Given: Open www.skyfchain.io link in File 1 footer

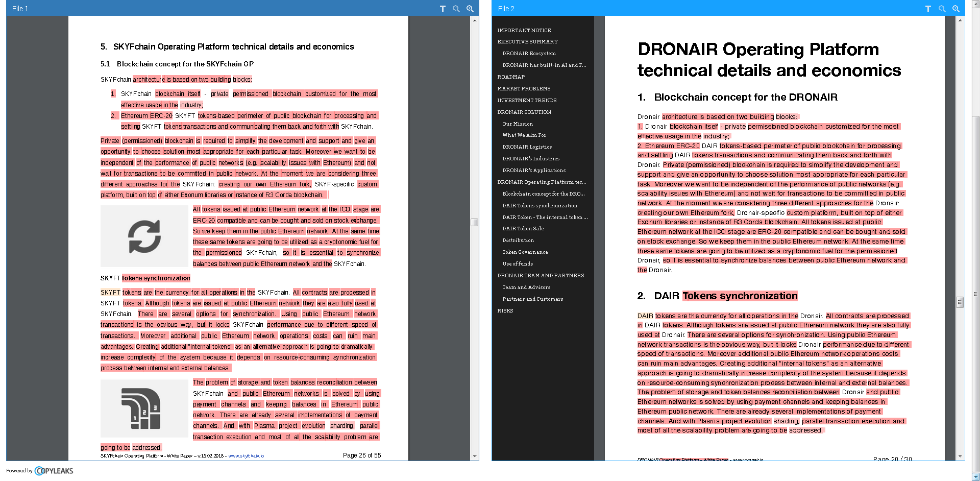Looking at the screenshot, I should pyautogui.click(x=246, y=456).
